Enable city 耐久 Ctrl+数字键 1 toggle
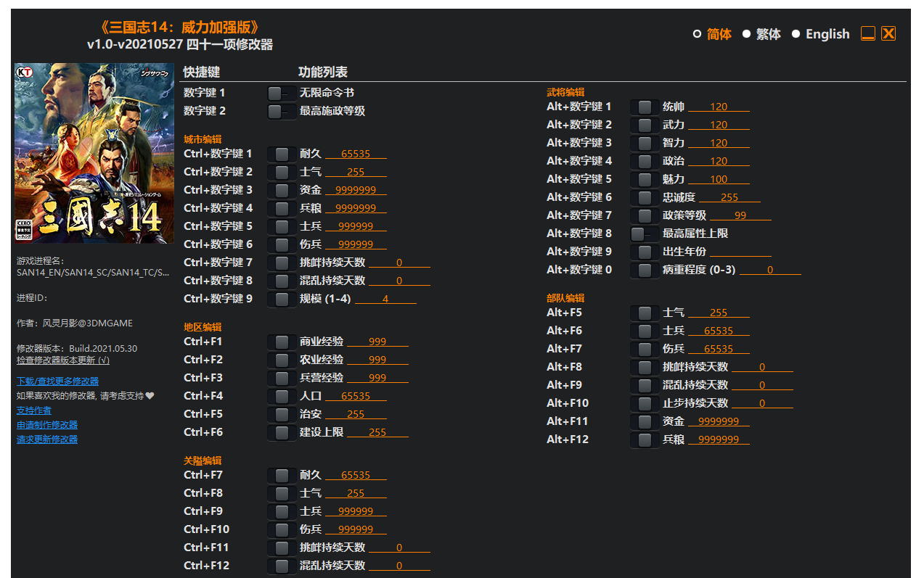Image resolution: width=924 pixels, height=578 pixels. (282, 154)
